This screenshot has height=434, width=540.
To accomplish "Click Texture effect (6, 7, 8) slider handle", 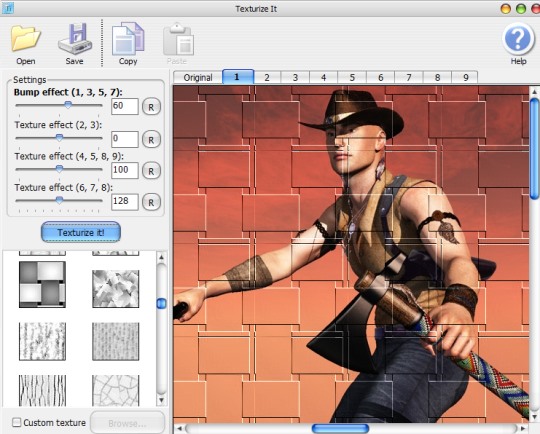I will pos(59,200).
